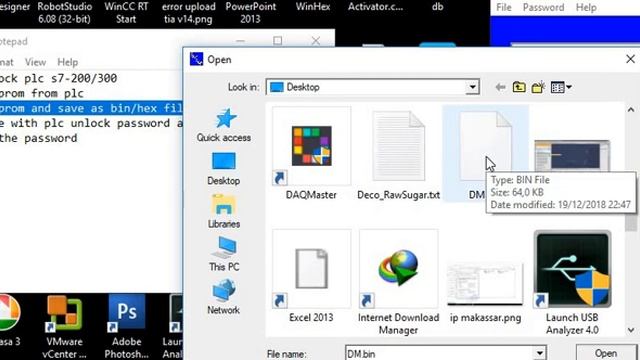
Task: Click the file list scroll up arrow
Action: point(631,110)
